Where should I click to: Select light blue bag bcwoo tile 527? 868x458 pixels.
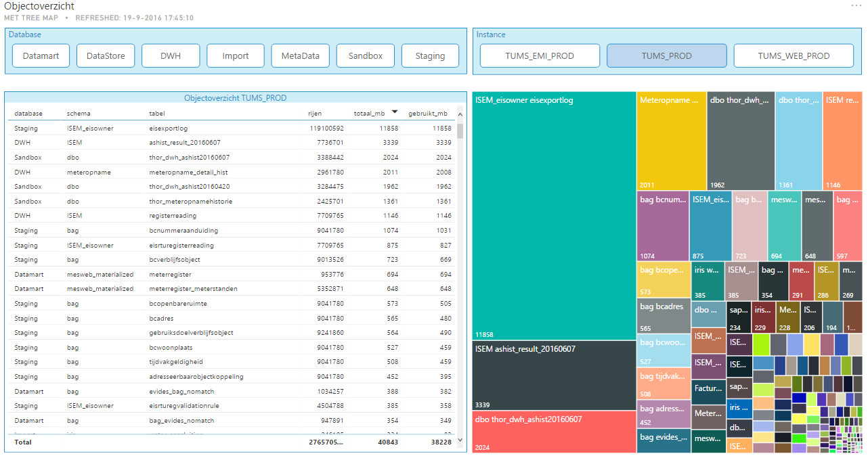click(x=664, y=350)
